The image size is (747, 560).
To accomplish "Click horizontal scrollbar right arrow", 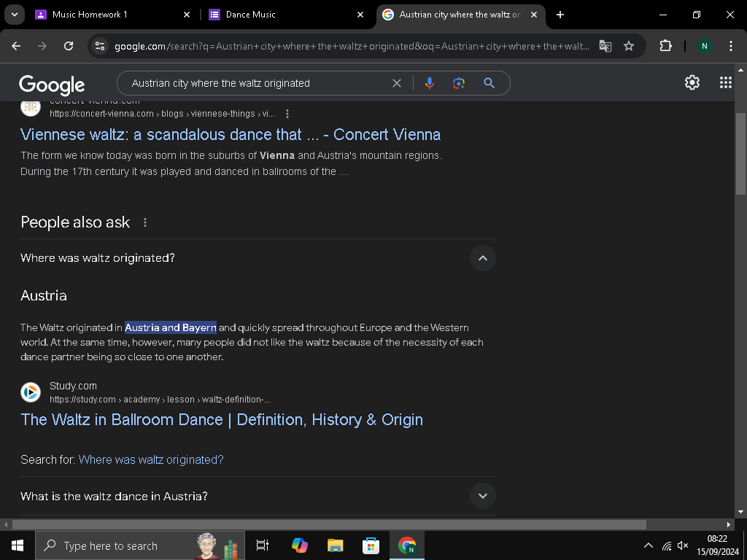I will pyautogui.click(x=729, y=524).
